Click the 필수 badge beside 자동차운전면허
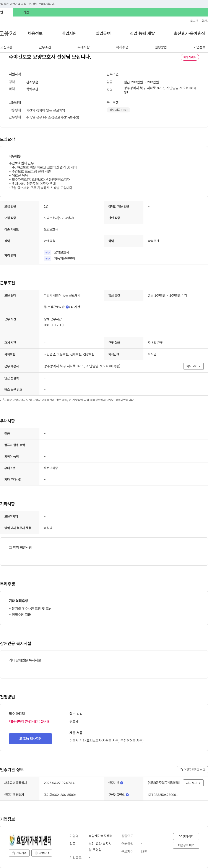 47,258
